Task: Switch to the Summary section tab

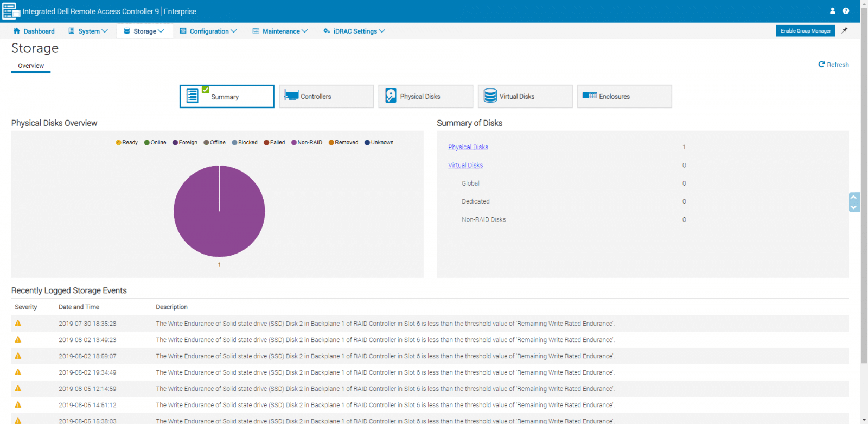Action: pos(227,96)
